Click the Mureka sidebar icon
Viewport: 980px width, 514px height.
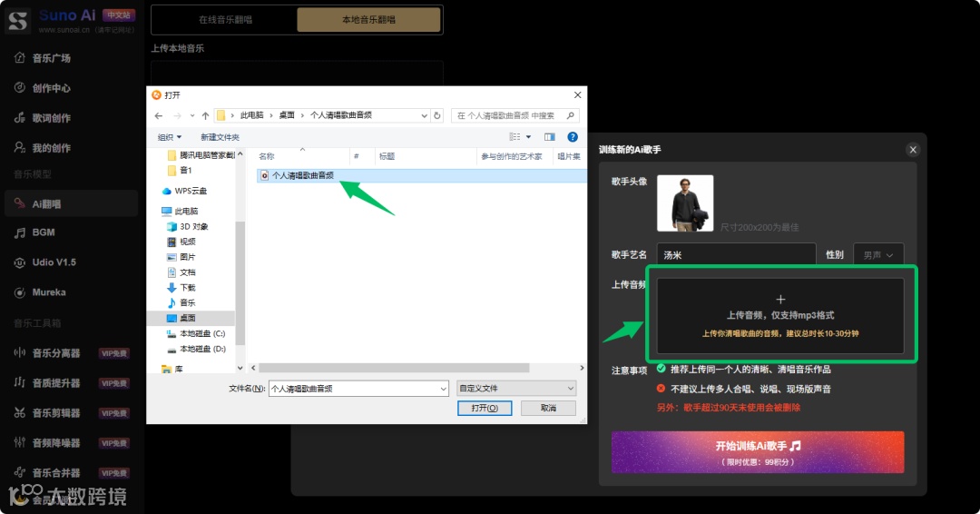pos(19,292)
